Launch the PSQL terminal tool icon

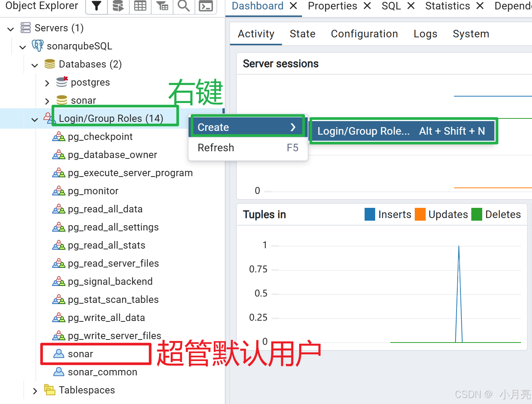coord(206,6)
